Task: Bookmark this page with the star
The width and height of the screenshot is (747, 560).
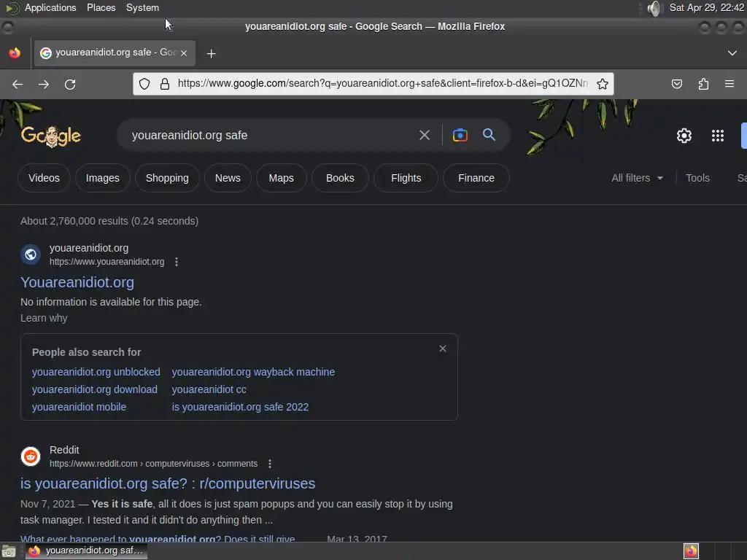Action: click(602, 85)
